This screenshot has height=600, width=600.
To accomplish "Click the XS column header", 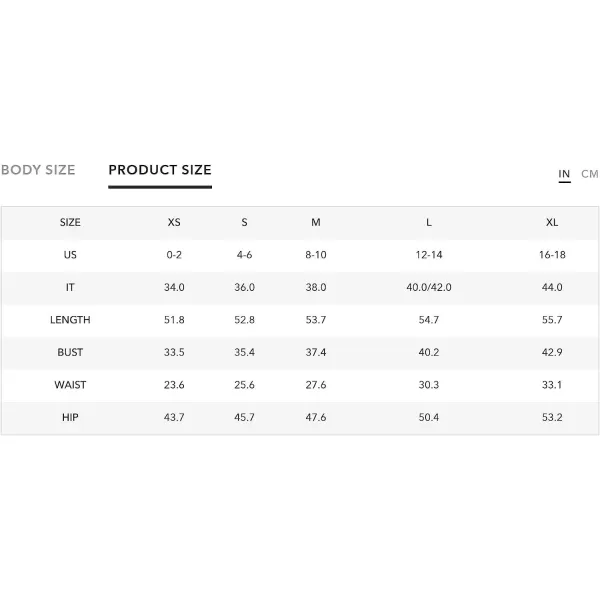I will (174, 222).
